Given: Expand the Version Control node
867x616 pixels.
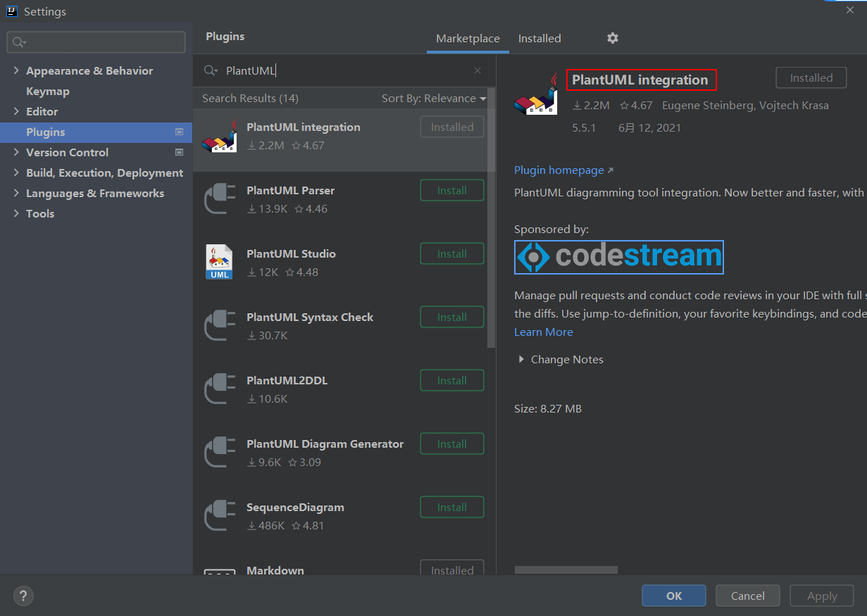Looking at the screenshot, I should [x=16, y=152].
